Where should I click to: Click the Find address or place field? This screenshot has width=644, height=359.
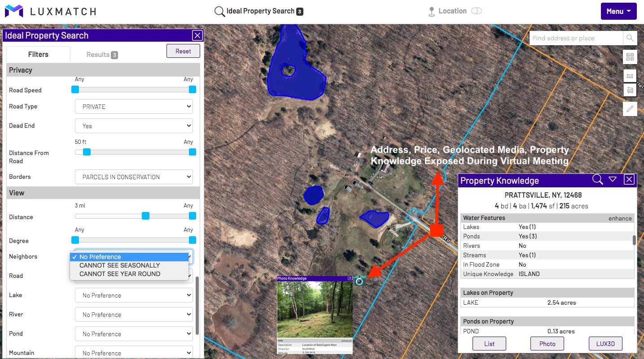pyautogui.click(x=576, y=38)
